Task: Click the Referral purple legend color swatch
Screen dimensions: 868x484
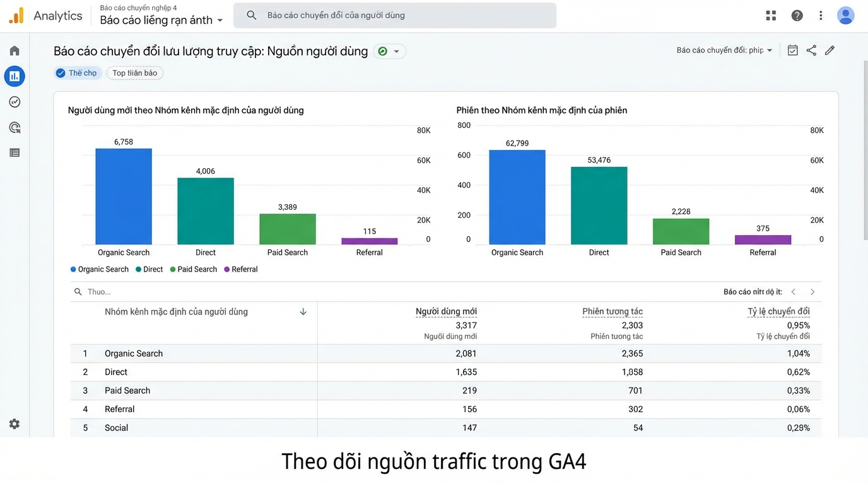Action: coord(226,269)
